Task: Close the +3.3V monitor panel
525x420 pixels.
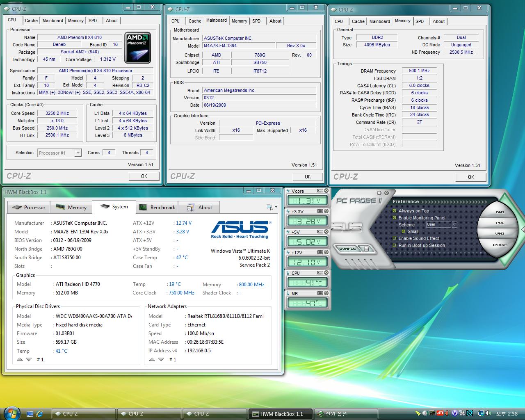Action: (326, 211)
